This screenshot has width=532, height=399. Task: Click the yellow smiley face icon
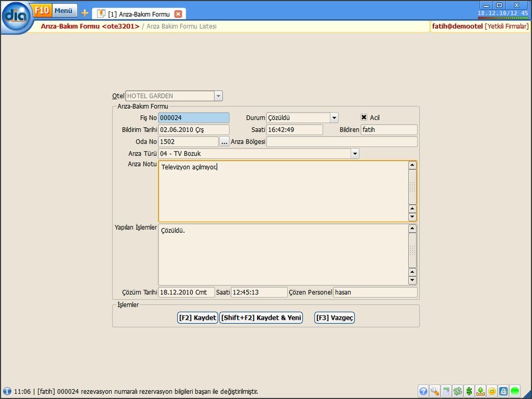[492, 391]
